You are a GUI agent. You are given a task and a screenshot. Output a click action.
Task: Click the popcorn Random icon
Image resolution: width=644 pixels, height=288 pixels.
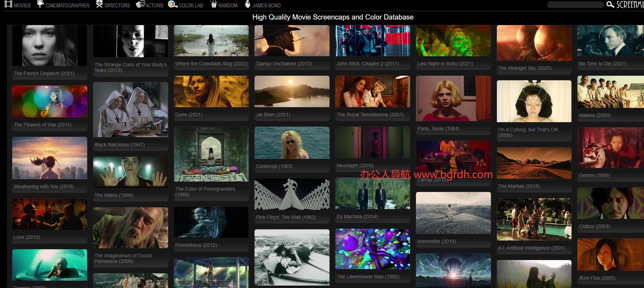[214, 4]
